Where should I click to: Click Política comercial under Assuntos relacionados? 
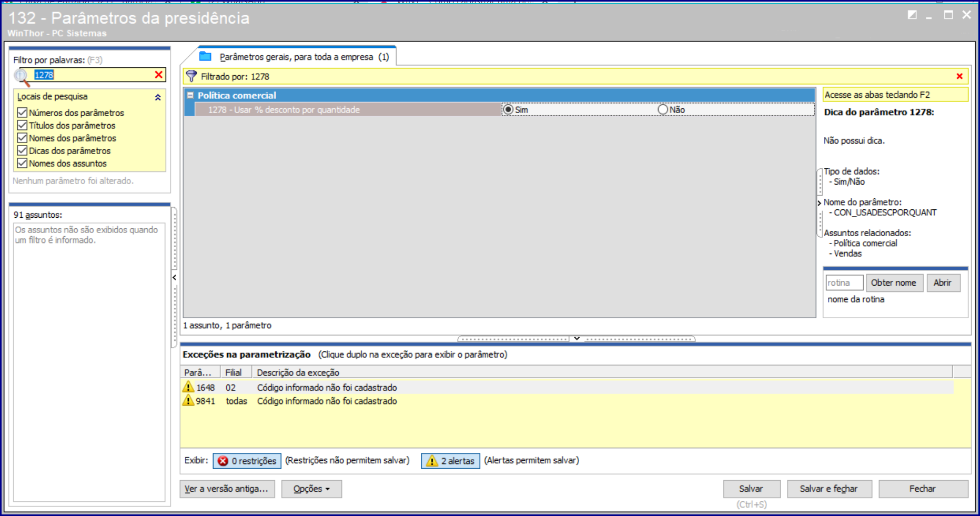coord(865,243)
